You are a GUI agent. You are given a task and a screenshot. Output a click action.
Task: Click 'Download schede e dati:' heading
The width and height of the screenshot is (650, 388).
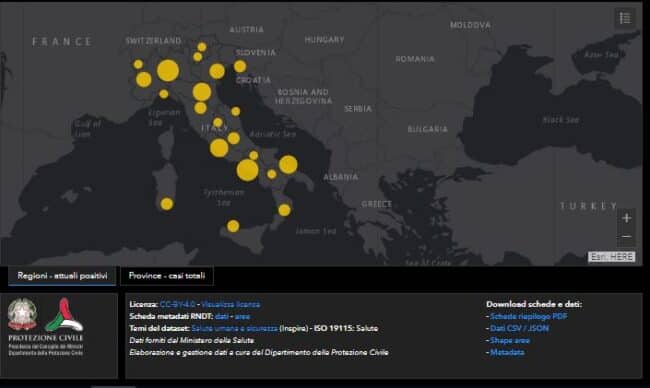[x=534, y=304]
